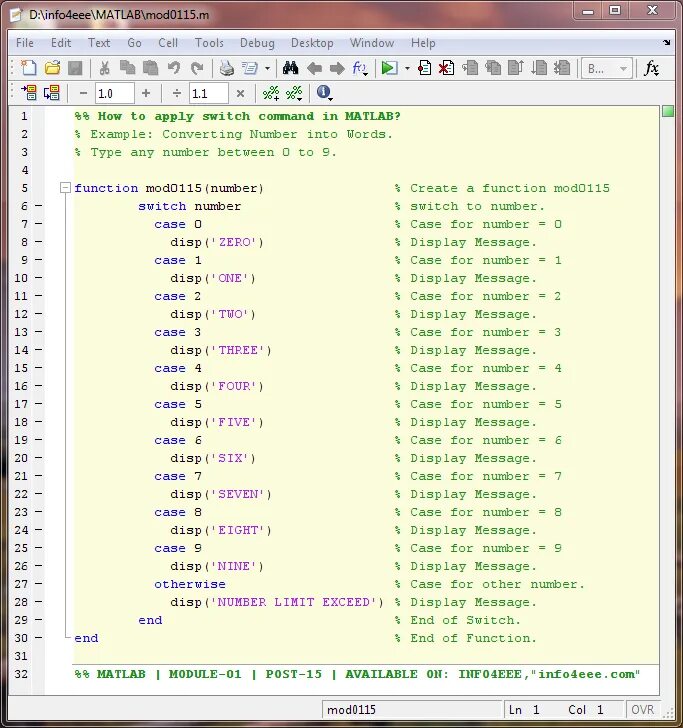Open a file using the folder icon
Image resolution: width=683 pixels, height=728 pixels.
(x=52, y=68)
